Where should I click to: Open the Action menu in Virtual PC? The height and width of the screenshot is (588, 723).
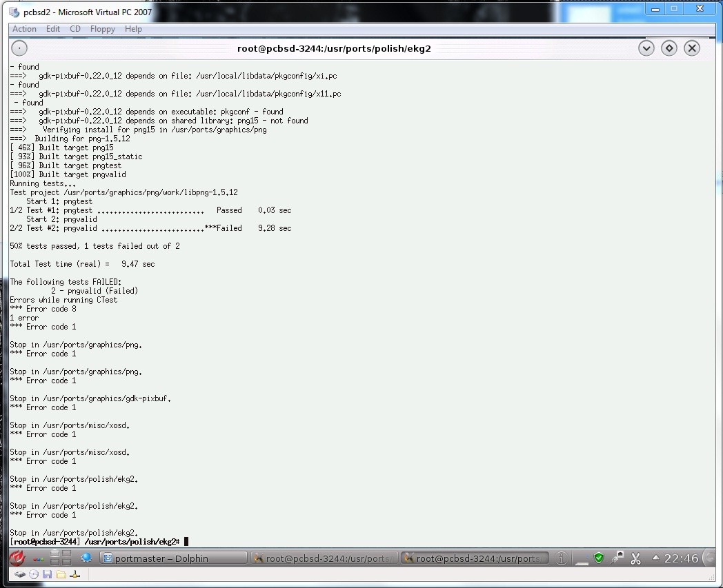pos(24,28)
